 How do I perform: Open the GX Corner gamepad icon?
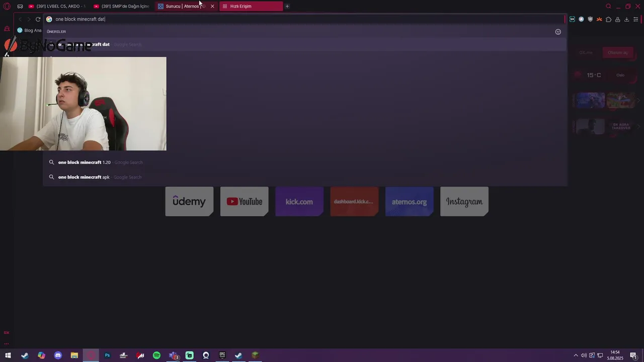coord(20,6)
